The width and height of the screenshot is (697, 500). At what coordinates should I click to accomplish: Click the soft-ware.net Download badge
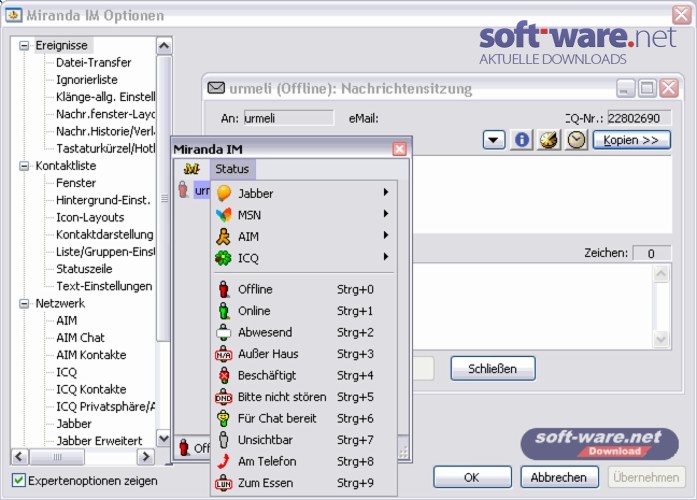[x=599, y=444]
